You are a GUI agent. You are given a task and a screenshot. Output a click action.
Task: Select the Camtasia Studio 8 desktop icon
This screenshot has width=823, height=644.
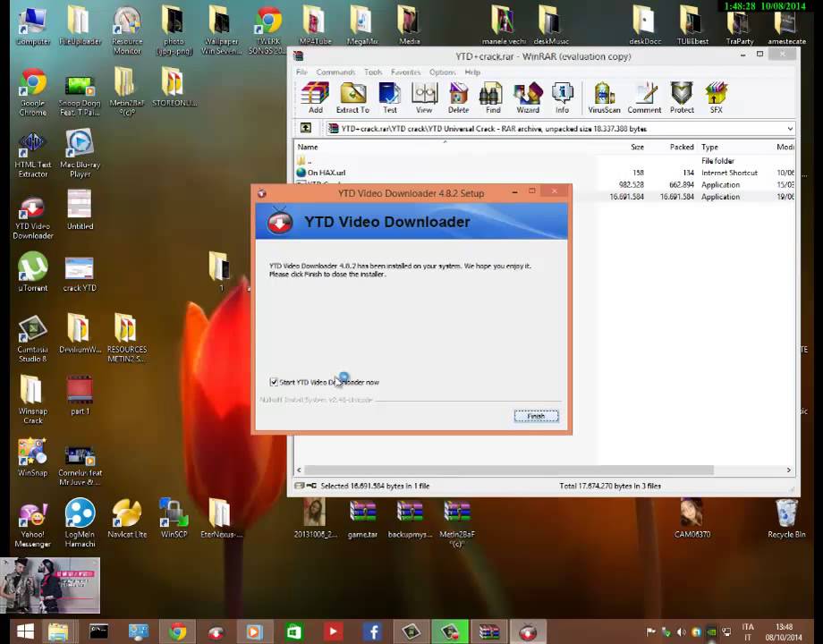point(32,339)
